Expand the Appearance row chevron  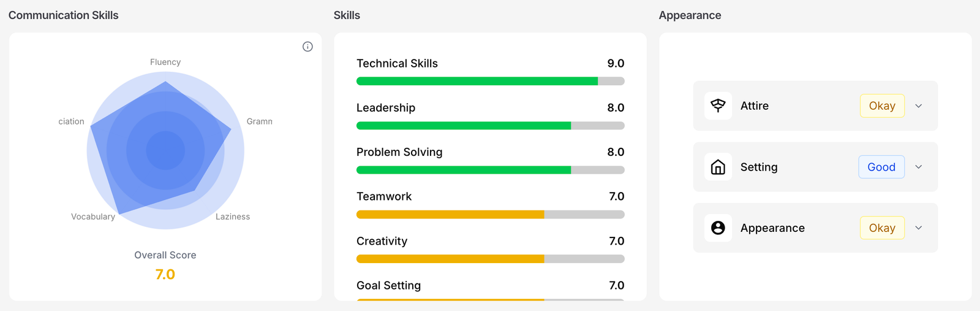[x=919, y=228]
